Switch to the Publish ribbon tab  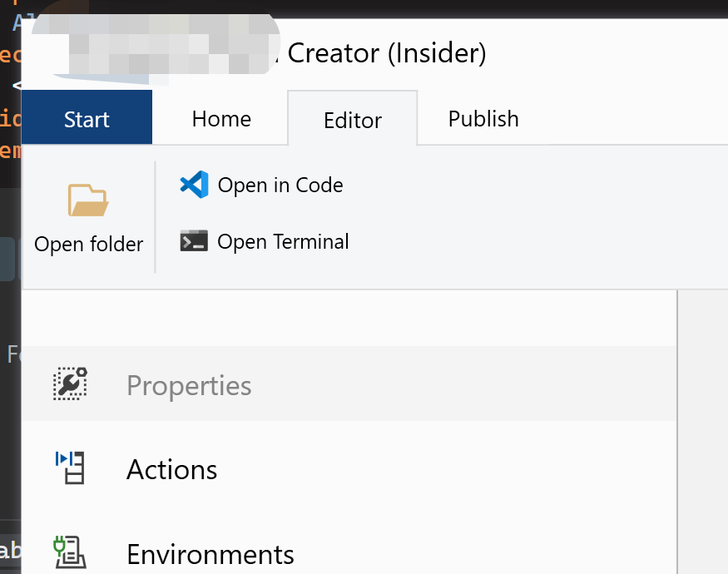tap(483, 119)
